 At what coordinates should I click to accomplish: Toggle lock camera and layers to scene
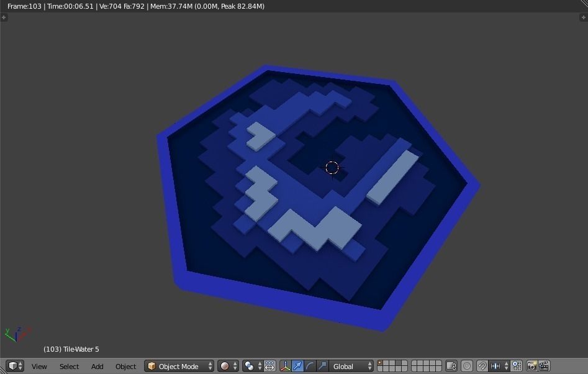[x=451, y=366]
